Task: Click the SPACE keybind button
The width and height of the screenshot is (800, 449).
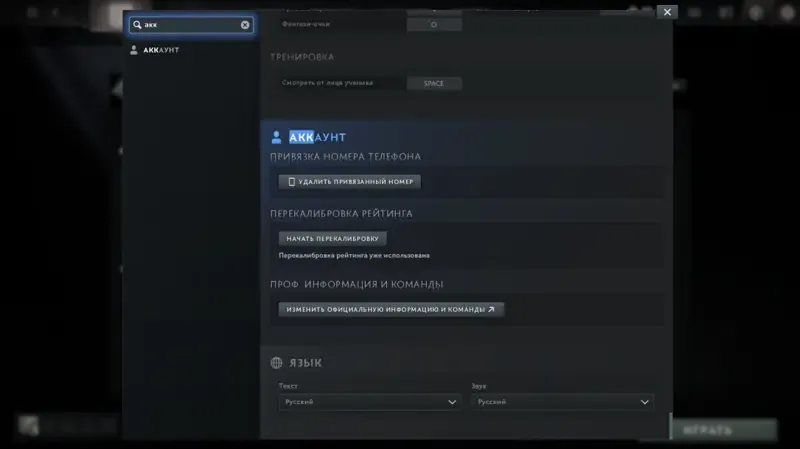Action: click(434, 83)
